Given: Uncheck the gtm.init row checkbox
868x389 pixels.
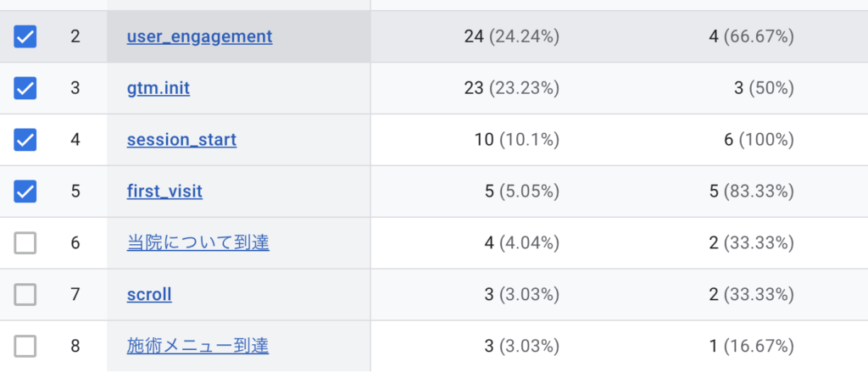Looking at the screenshot, I should tap(25, 88).
